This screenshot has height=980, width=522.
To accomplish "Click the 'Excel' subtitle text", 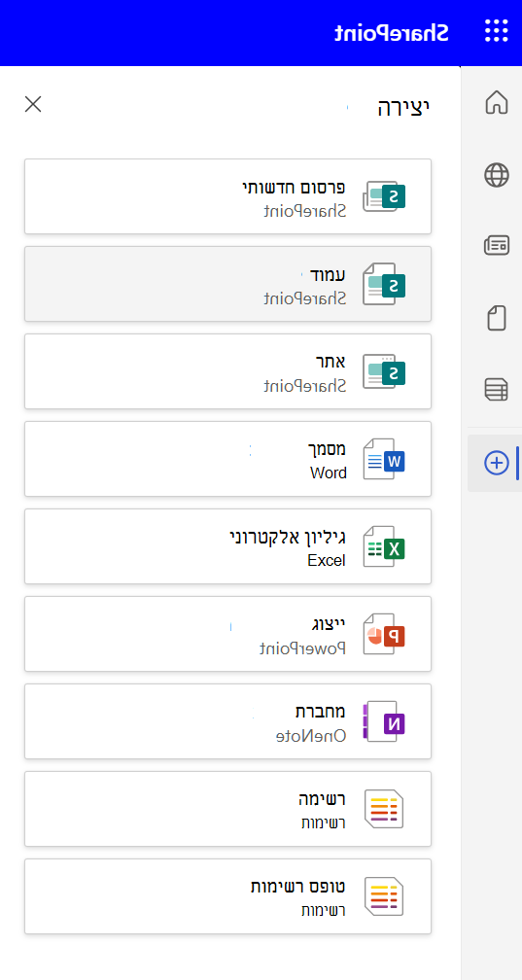I will coord(327,561).
